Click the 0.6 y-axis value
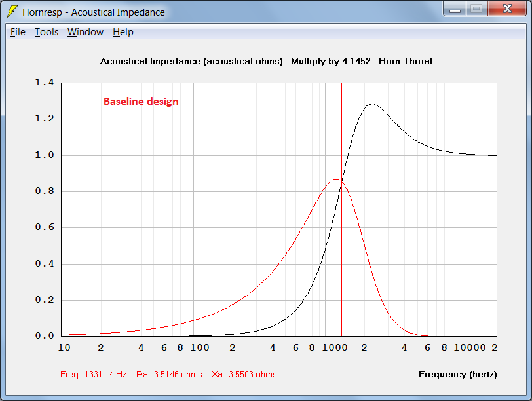The image size is (532, 401). (x=45, y=227)
